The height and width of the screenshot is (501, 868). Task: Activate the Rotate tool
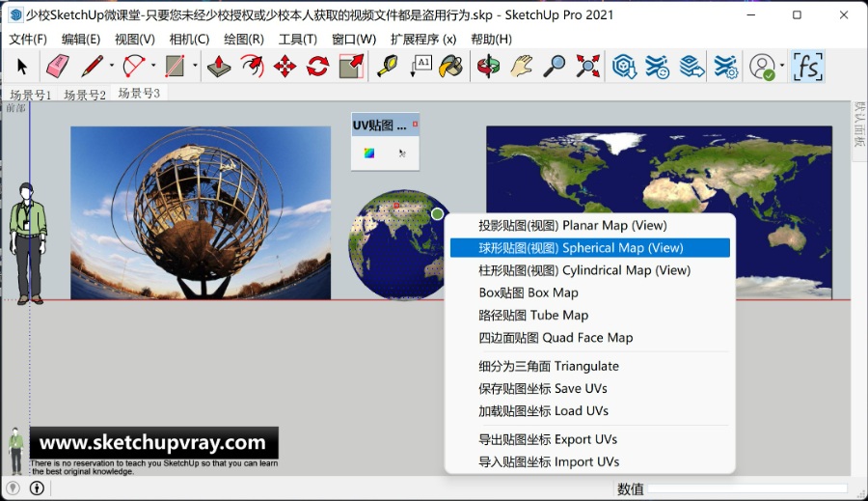[x=317, y=67]
